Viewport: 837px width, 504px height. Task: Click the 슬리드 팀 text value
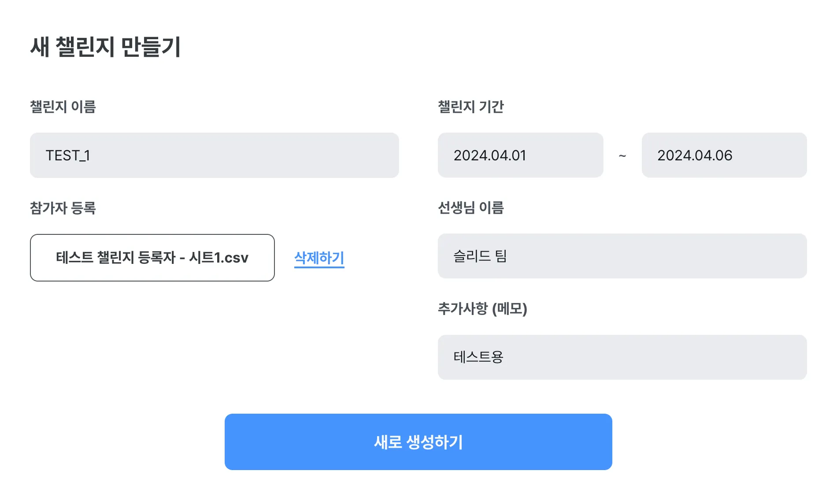point(480,256)
